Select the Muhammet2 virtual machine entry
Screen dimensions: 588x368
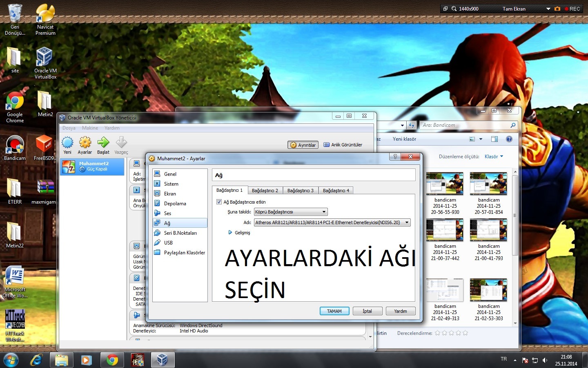[x=92, y=166]
